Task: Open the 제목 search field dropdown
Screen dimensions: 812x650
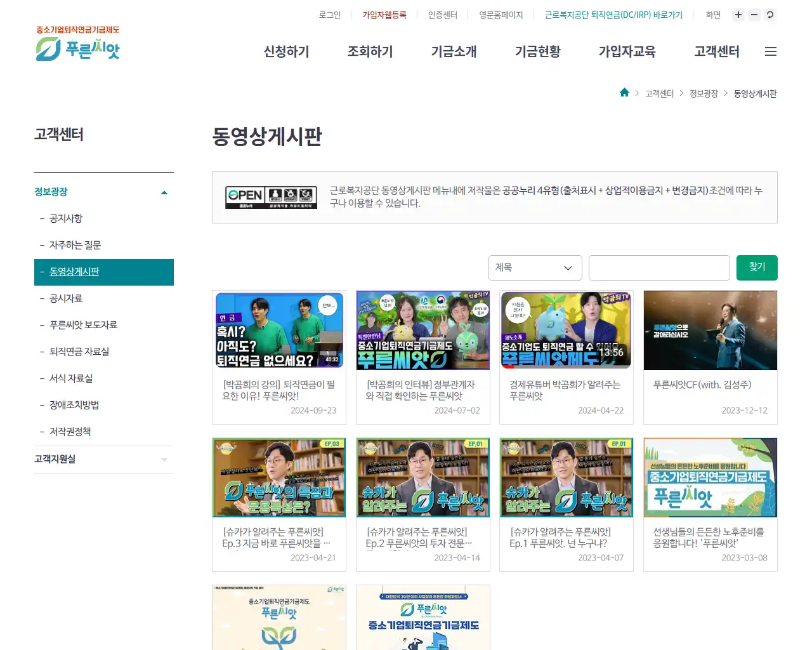Action: pyautogui.click(x=535, y=267)
